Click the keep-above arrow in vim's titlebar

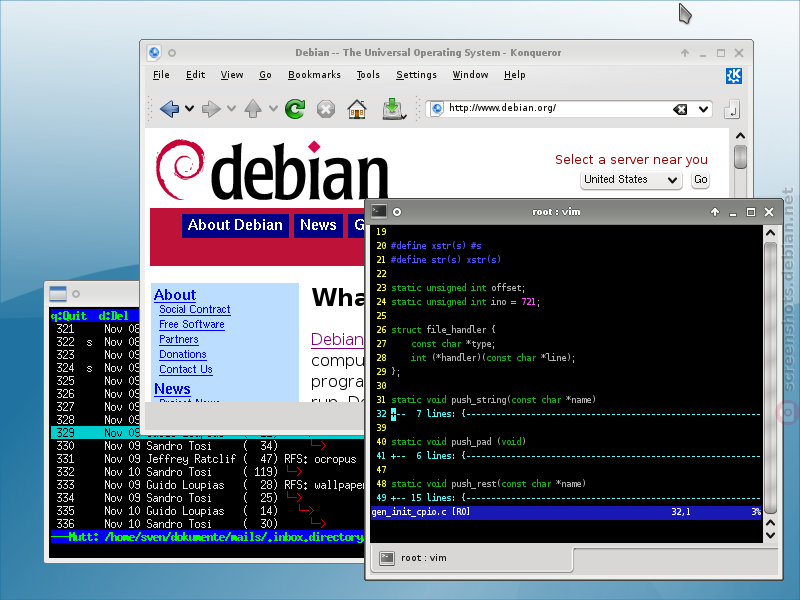pos(715,212)
